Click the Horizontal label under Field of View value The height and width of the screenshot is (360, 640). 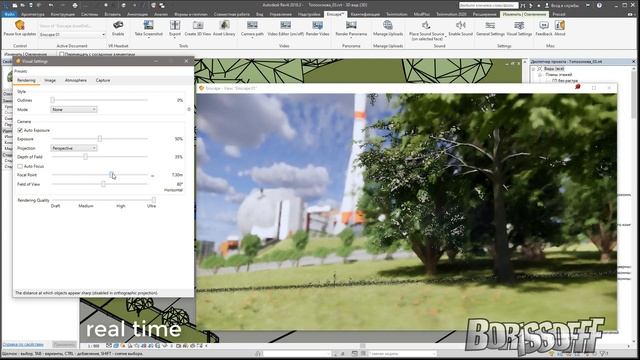(x=173, y=190)
